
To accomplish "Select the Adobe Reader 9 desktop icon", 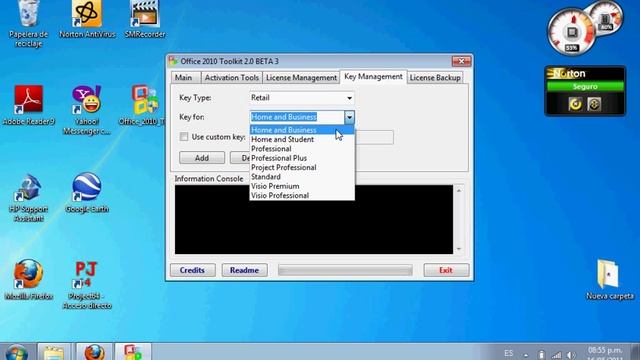I will pyautogui.click(x=28, y=105).
